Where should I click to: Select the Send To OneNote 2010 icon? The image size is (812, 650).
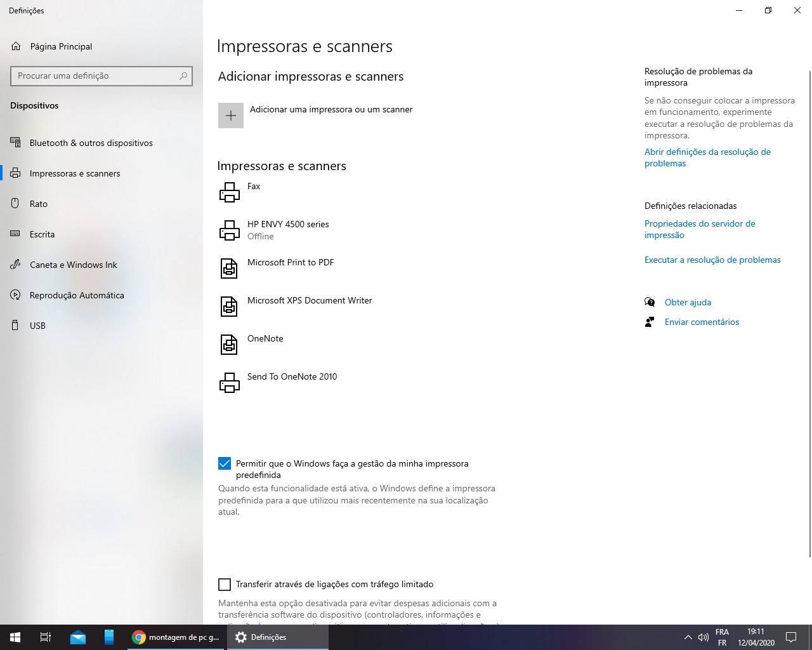[230, 382]
